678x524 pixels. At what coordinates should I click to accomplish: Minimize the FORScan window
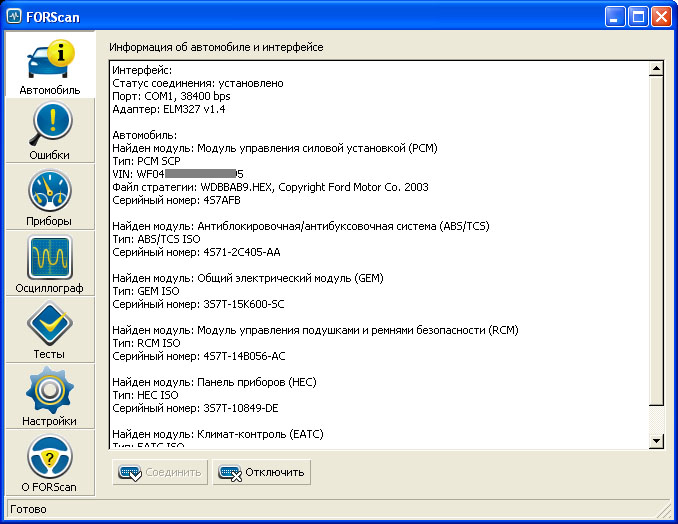tap(614, 16)
